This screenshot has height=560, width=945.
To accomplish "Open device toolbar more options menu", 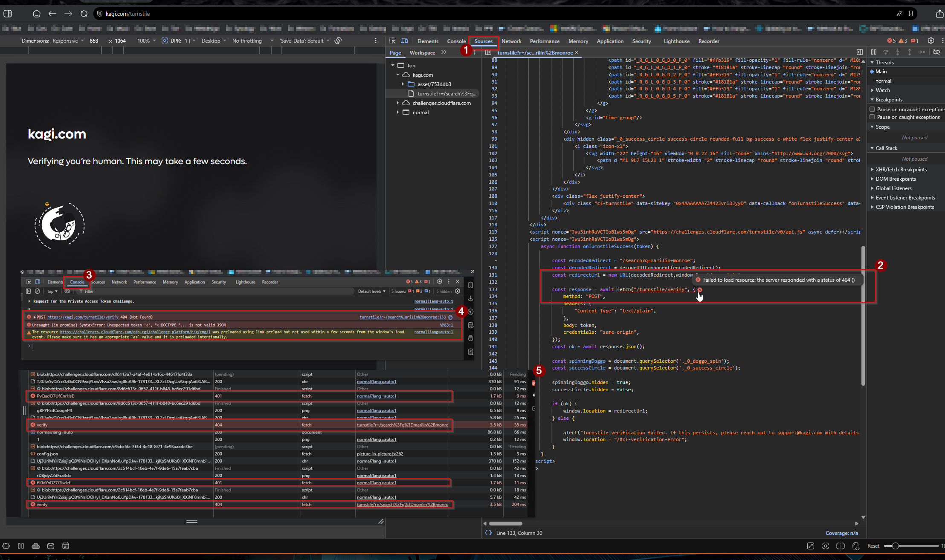I will coord(376,41).
